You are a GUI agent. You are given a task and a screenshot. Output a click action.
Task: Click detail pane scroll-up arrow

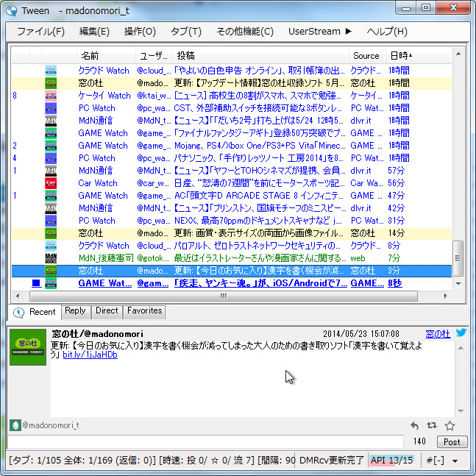tap(461, 348)
